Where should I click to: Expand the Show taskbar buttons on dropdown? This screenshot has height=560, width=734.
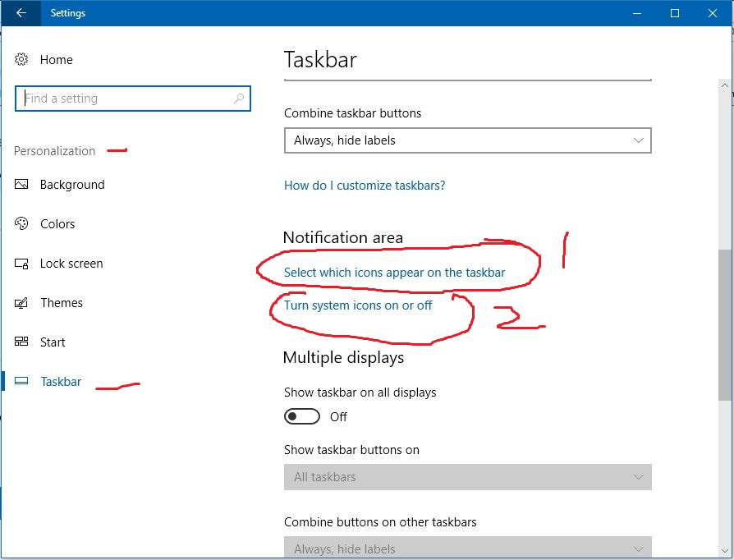point(467,477)
